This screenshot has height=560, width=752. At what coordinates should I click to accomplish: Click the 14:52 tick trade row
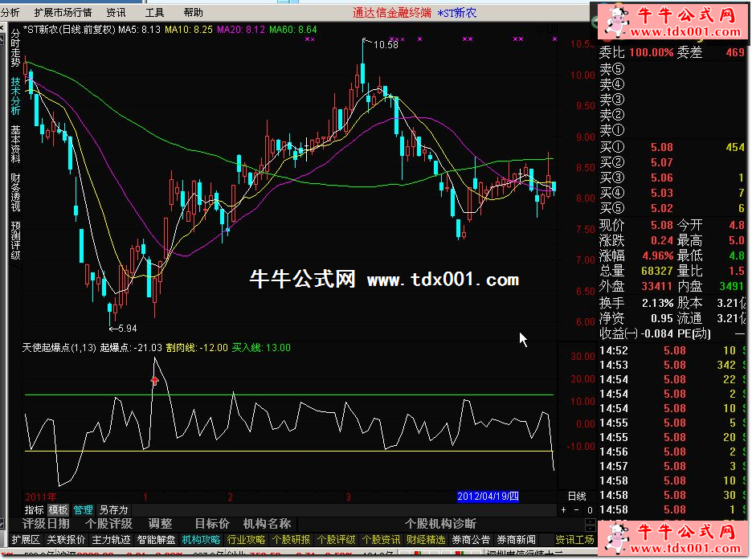(672, 350)
